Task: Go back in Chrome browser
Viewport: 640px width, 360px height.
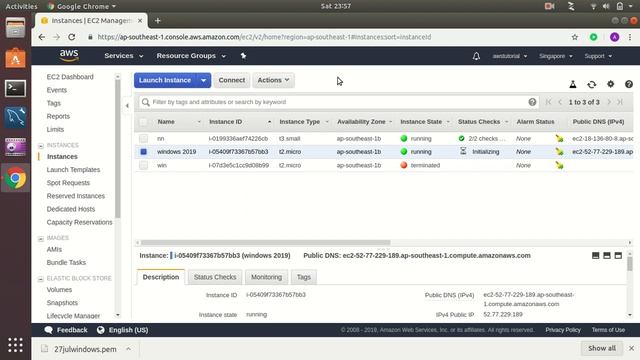Action: pos(42,37)
